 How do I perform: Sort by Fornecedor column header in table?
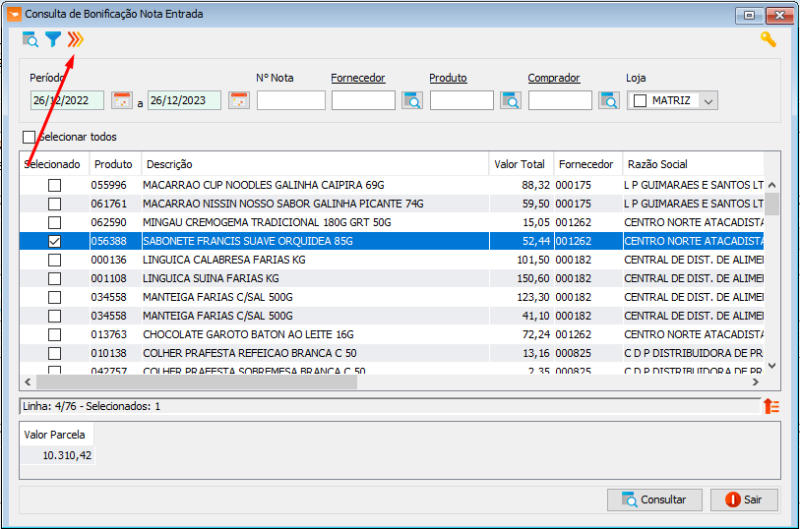(x=588, y=164)
